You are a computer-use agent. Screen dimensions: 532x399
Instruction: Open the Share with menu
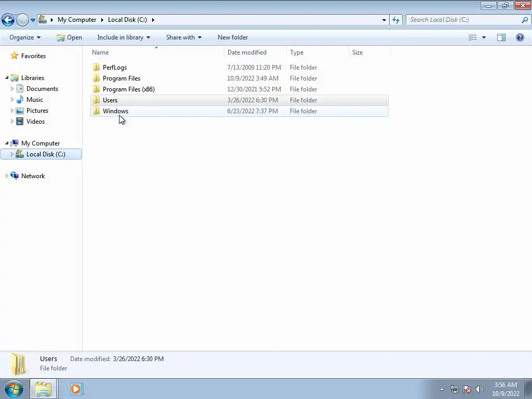point(183,37)
